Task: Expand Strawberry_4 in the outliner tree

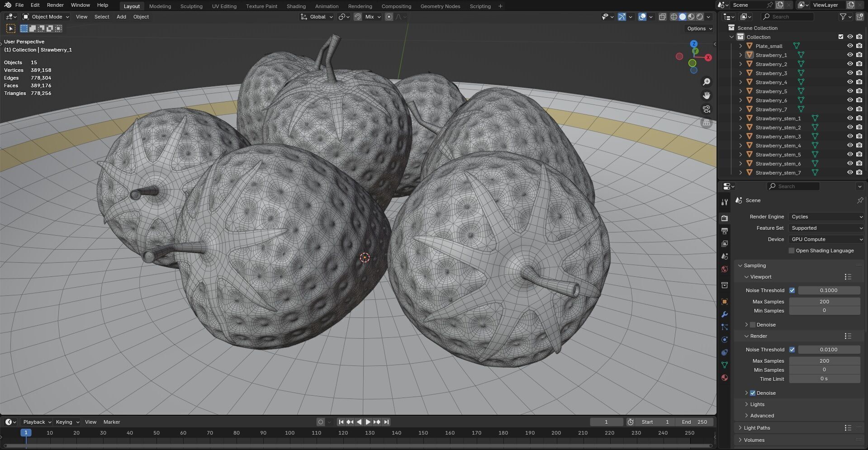Action: 740,82
